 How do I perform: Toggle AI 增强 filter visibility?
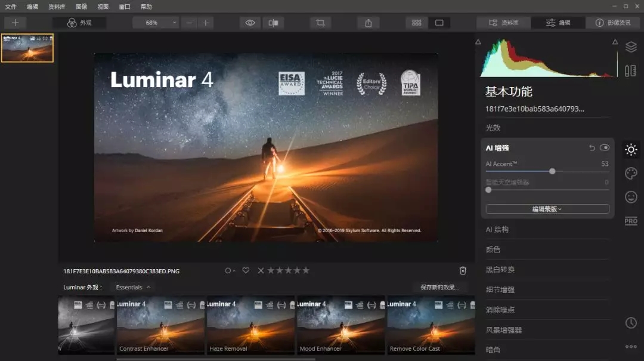[x=605, y=147]
